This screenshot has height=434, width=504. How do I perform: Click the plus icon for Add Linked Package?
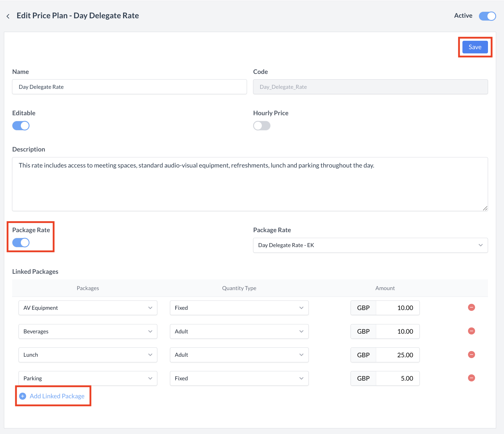click(23, 396)
